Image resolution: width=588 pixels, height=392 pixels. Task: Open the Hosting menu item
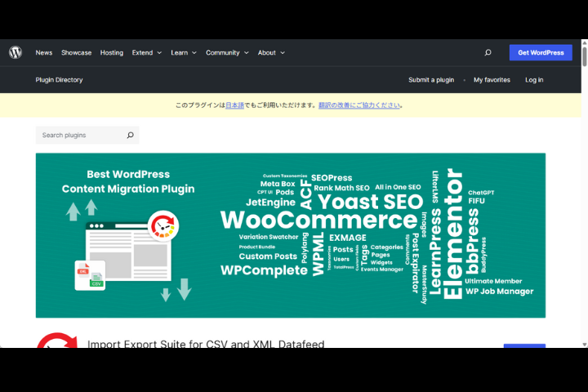pyautogui.click(x=112, y=52)
